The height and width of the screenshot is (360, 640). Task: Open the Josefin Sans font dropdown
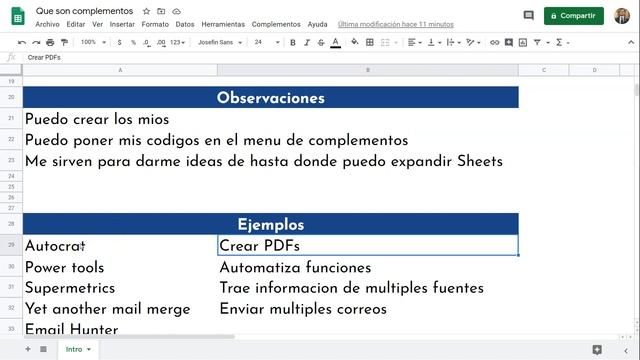[220, 42]
